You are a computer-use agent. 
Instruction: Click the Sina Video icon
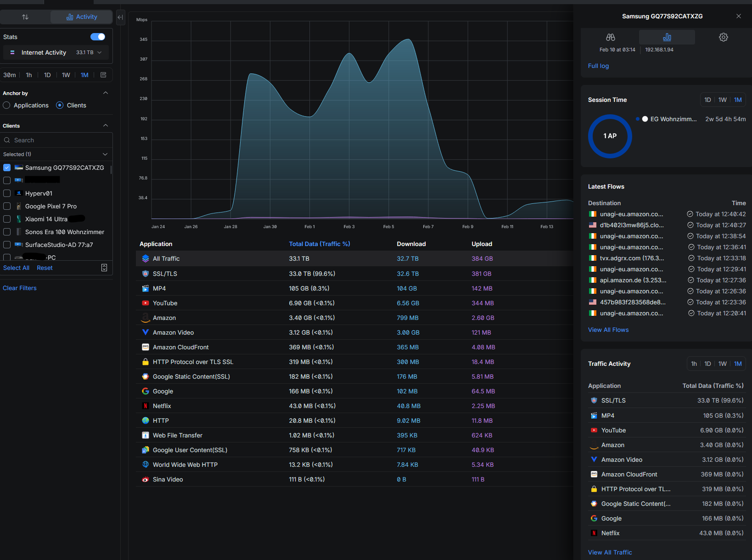pos(146,479)
